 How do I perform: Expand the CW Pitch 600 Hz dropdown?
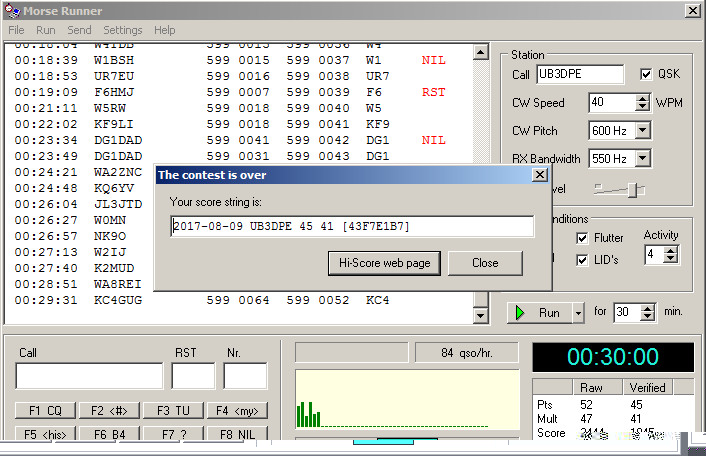(x=642, y=131)
